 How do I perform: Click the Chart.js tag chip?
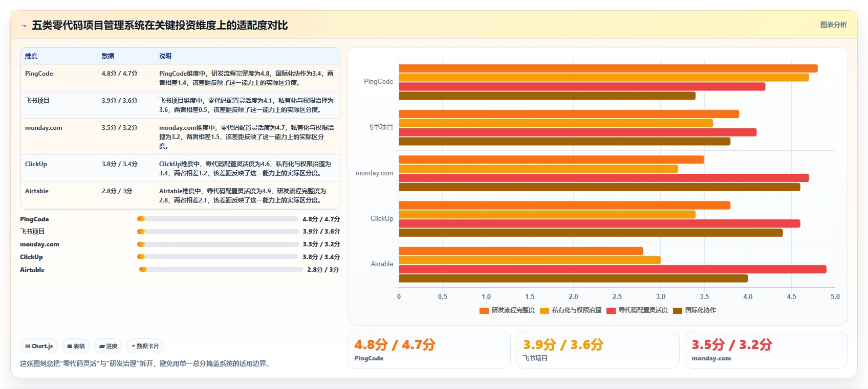39,346
